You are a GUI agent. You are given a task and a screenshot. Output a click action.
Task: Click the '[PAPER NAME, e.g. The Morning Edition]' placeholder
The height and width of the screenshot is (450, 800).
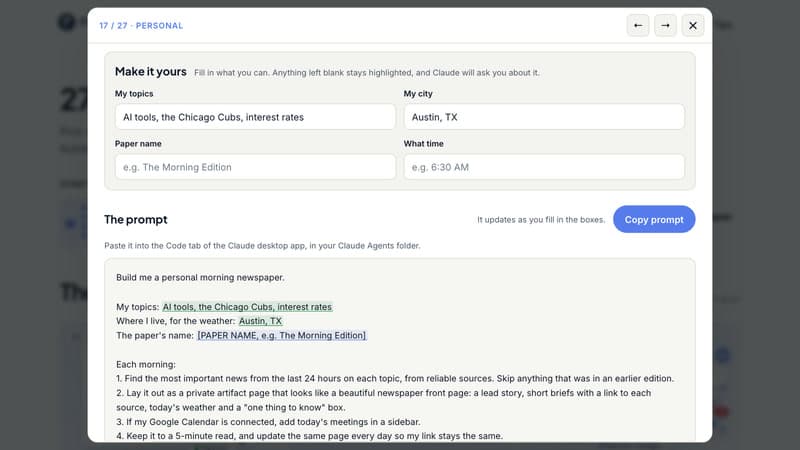282,335
